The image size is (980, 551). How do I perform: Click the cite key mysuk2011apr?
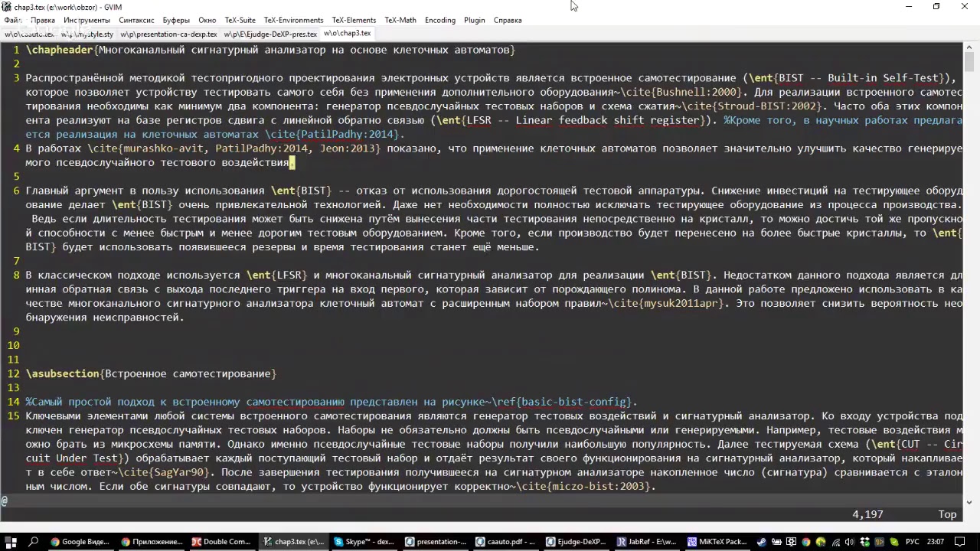(x=680, y=303)
